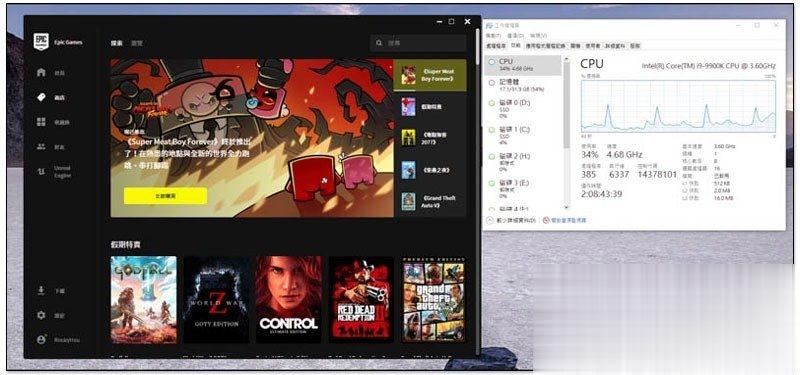Click the 14378101 handles value
Image resolution: width=800 pixels, height=375 pixels.
[x=657, y=174]
